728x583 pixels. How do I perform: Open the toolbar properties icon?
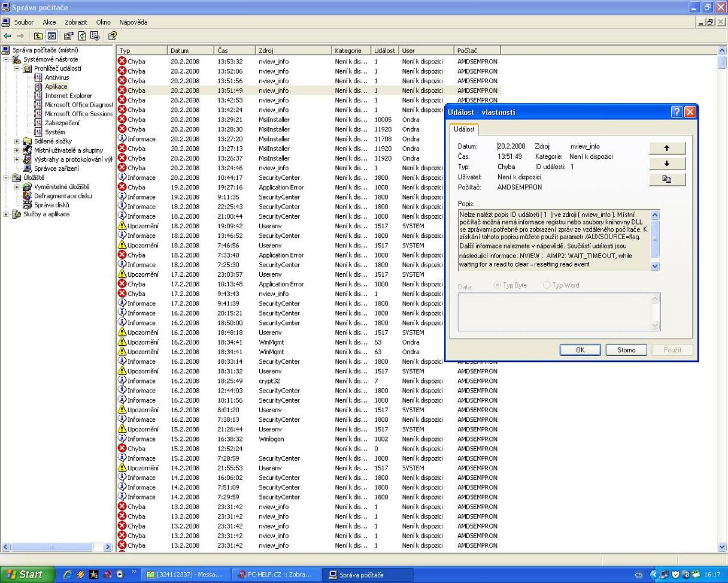[68, 36]
